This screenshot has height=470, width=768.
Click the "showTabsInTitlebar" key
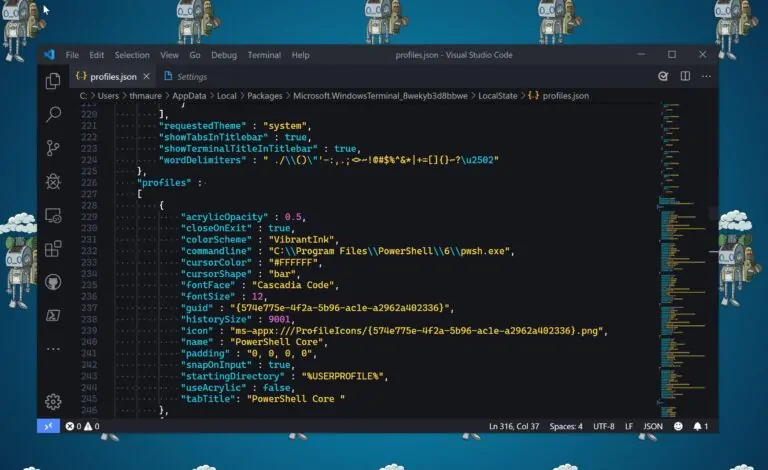pos(213,137)
